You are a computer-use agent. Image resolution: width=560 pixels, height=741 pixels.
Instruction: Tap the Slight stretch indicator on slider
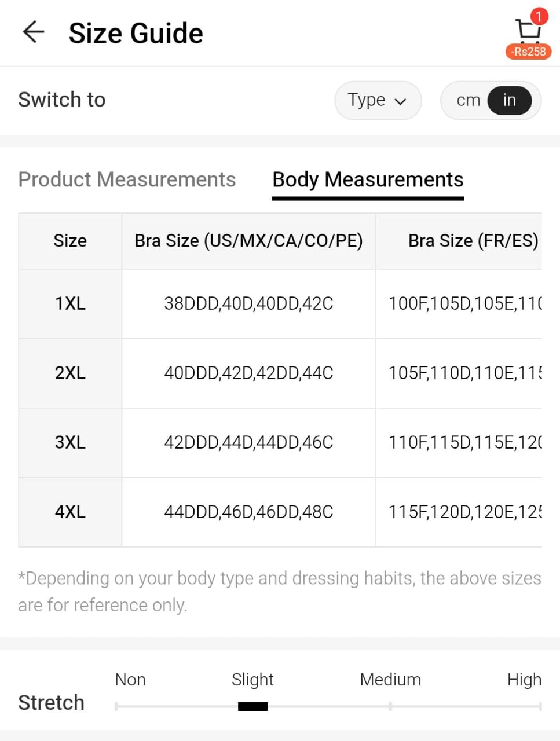(252, 706)
